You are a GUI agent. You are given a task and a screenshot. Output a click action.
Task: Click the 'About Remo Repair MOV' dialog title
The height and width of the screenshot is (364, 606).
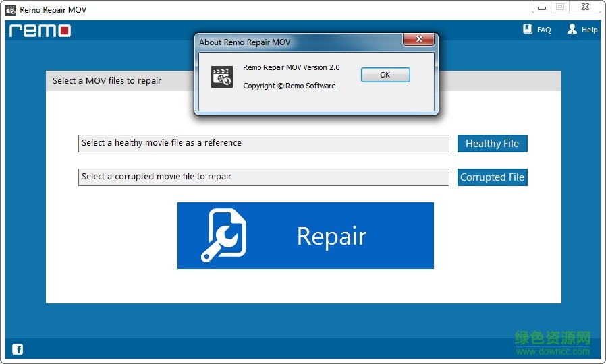point(245,42)
